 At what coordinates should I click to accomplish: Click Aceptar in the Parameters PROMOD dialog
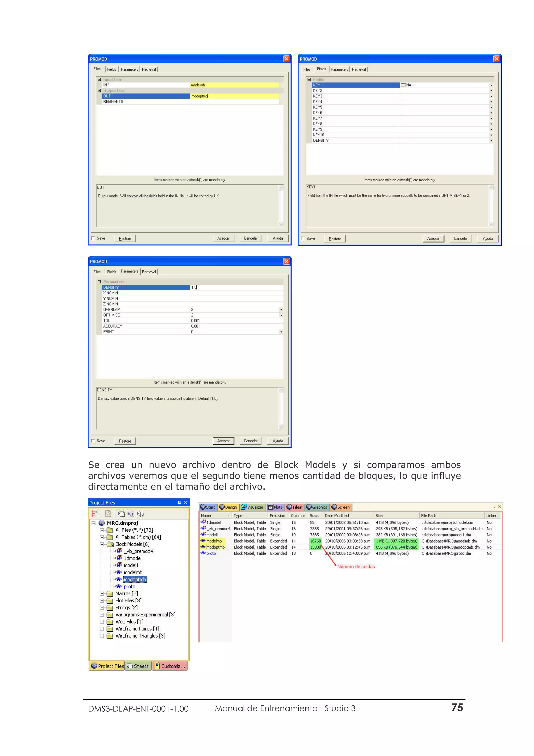pos(223,441)
